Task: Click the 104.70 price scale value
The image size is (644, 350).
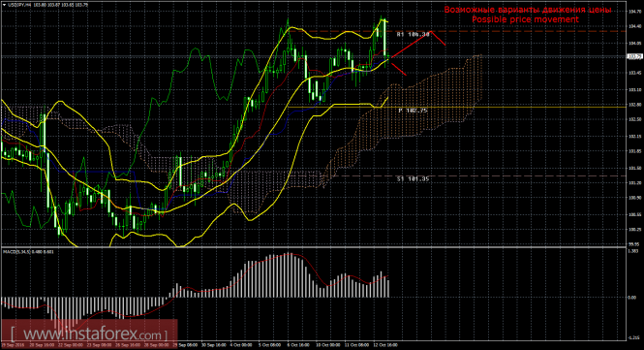Action: 634,12
